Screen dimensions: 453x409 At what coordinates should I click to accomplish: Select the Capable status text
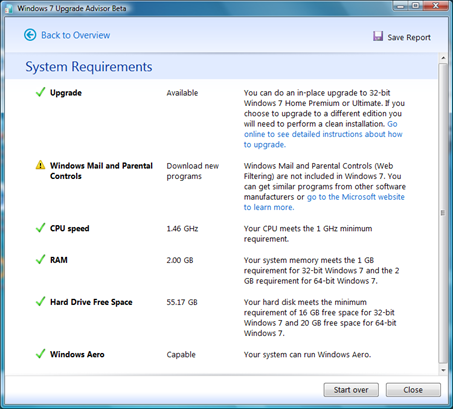click(181, 355)
